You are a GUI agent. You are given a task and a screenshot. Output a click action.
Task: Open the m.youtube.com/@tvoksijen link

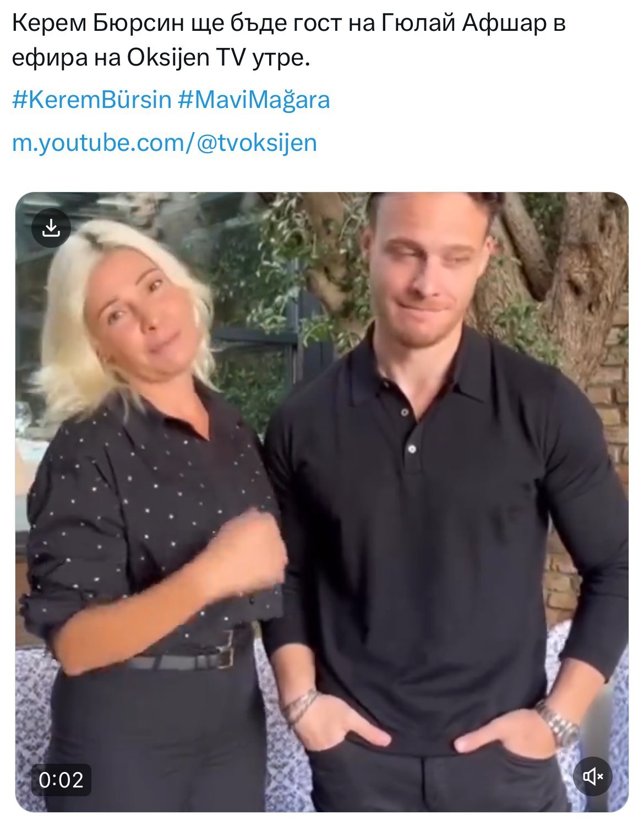pos(165,143)
